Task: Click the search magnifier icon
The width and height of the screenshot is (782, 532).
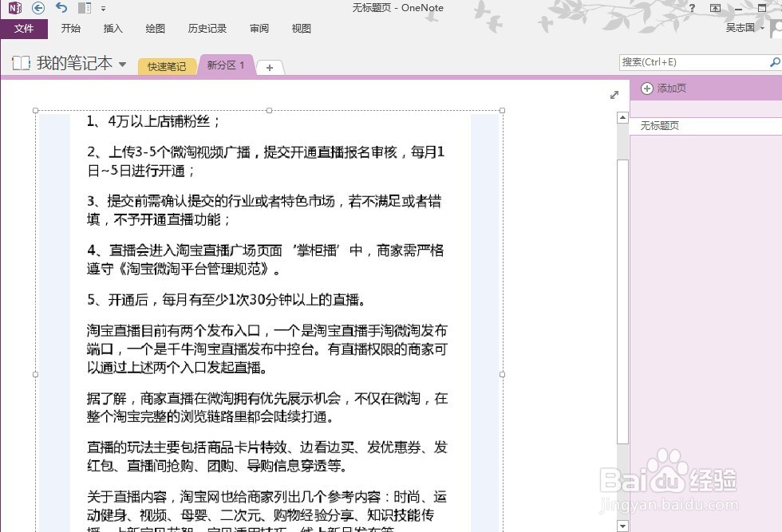Action: pyautogui.click(x=772, y=61)
